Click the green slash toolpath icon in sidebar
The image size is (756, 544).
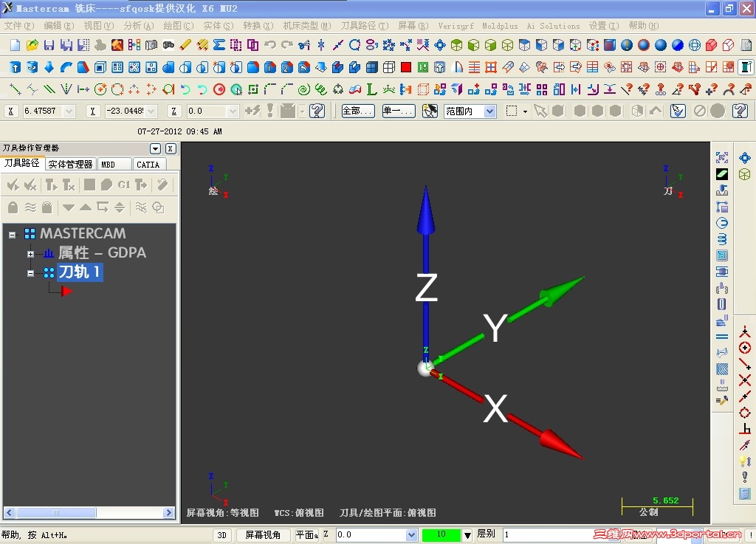(x=722, y=174)
